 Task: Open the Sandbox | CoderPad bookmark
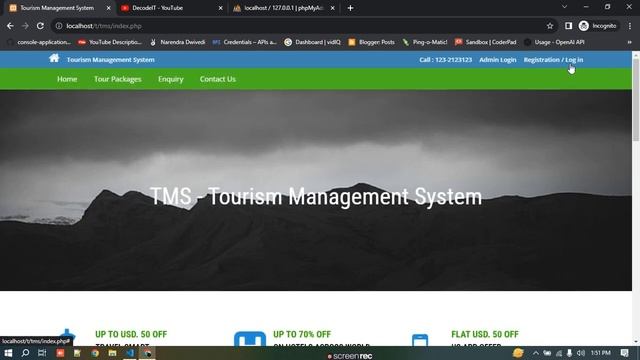point(486,42)
